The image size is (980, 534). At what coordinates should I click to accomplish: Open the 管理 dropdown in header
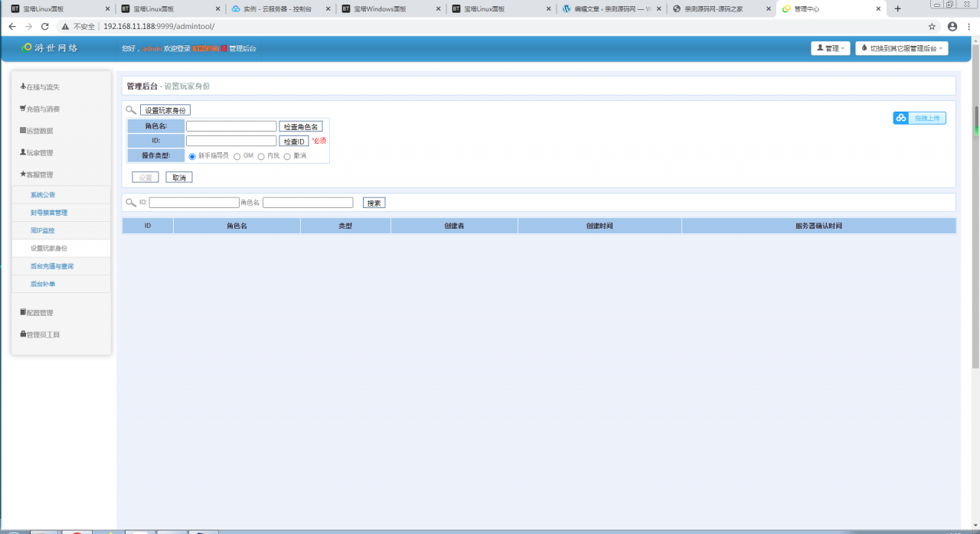(831, 48)
